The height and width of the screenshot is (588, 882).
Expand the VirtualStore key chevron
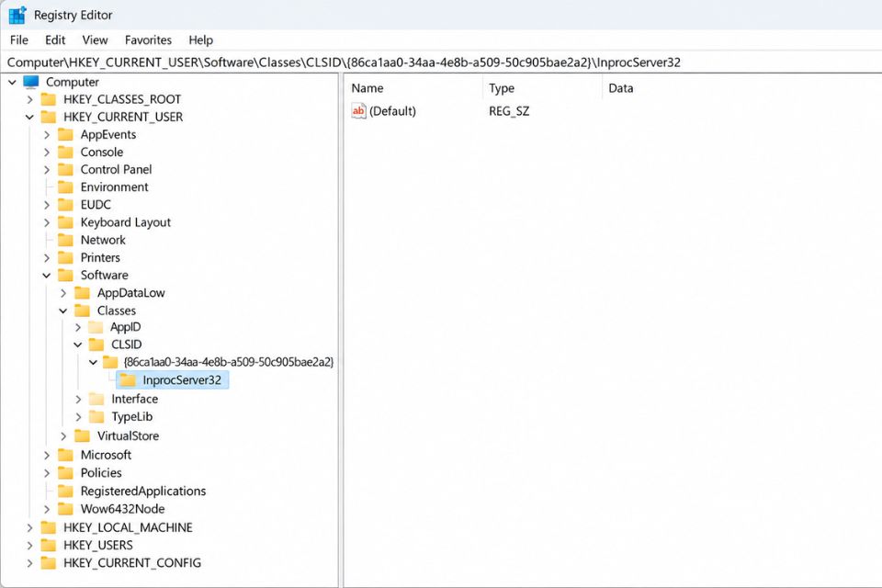pyautogui.click(x=63, y=436)
